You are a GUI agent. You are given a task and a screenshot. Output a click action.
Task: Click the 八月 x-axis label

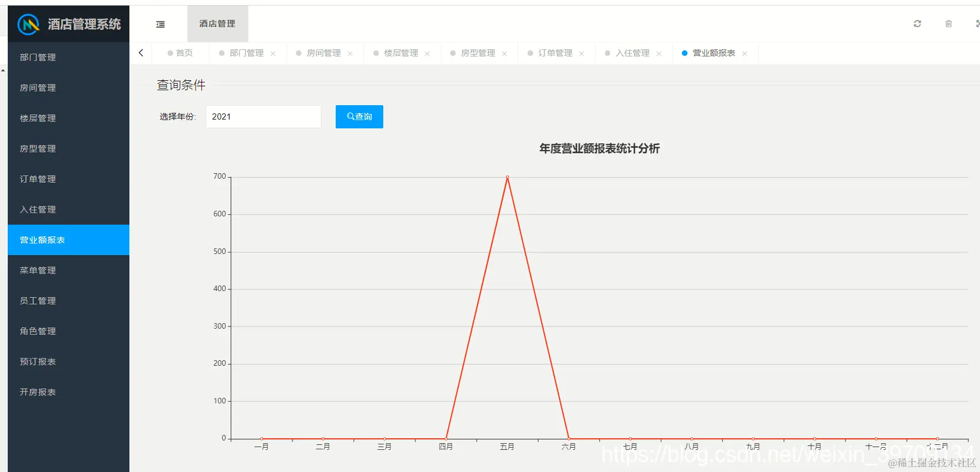pyautogui.click(x=691, y=447)
